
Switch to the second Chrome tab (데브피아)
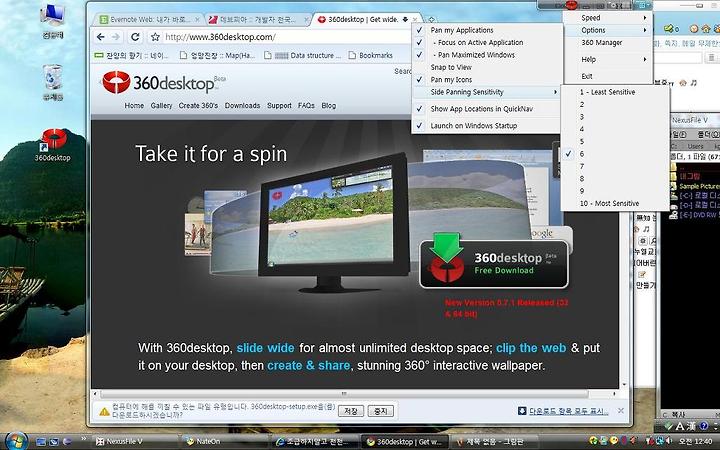258,19
